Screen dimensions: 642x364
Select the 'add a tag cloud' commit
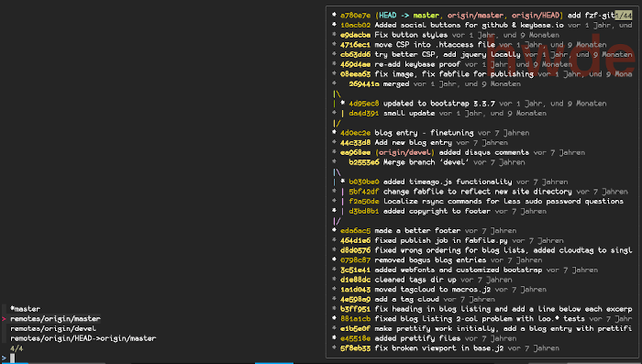click(x=406, y=299)
